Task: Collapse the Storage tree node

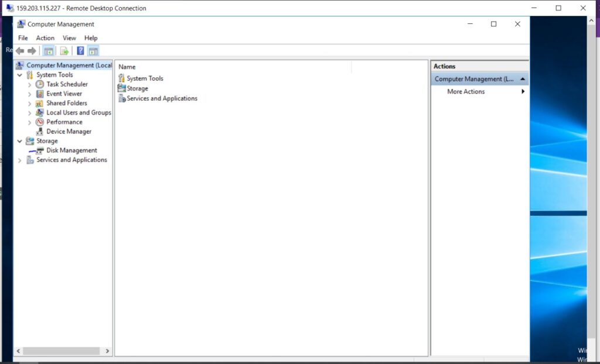Action: [19, 141]
